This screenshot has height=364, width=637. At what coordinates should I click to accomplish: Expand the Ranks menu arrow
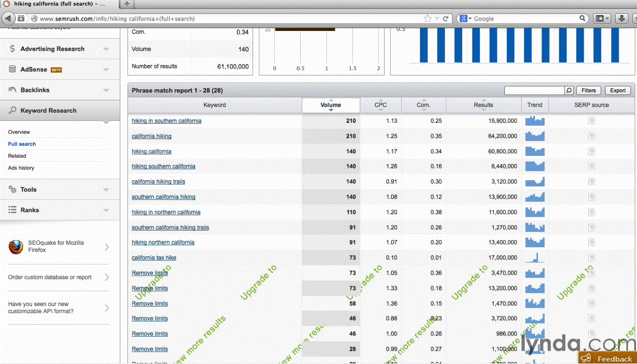pos(106,210)
